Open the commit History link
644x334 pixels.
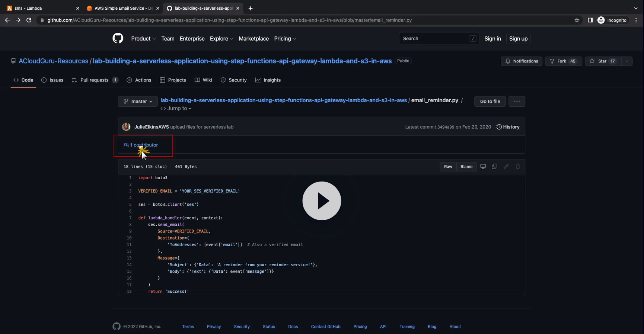click(x=508, y=127)
